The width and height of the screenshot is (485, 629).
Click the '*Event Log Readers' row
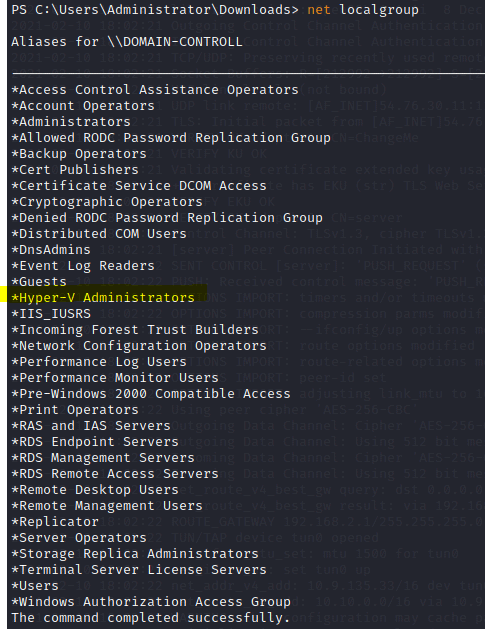[83, 266]
